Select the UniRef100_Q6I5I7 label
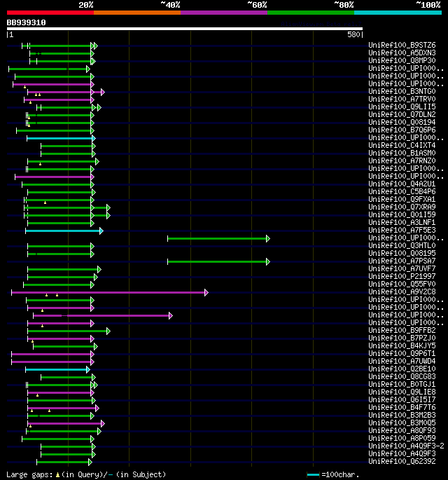 click(402, 400)
